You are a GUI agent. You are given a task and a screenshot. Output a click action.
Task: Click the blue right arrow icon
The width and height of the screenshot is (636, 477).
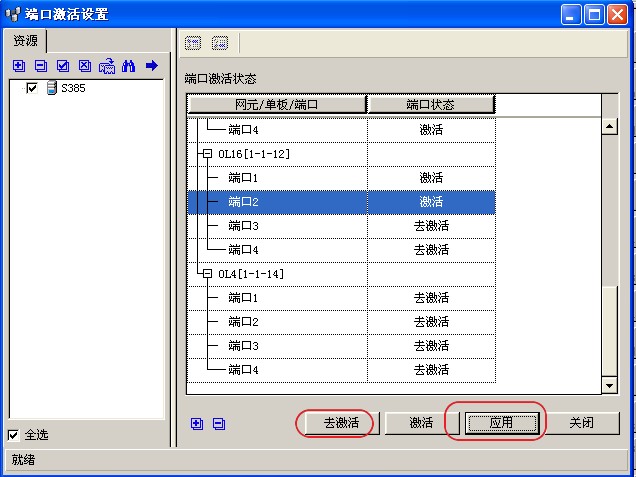click(152, 66)
